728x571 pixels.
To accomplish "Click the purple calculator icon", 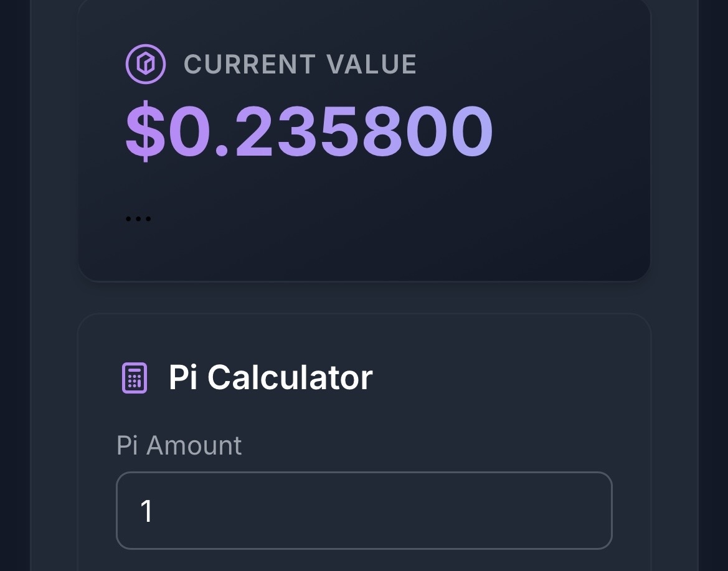I will [x=135, y=378].
